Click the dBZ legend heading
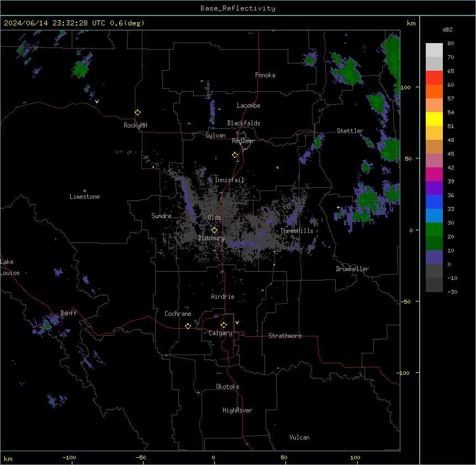This screenshot has height=465, width=476. pyautogui.click(x=447, y=30)
